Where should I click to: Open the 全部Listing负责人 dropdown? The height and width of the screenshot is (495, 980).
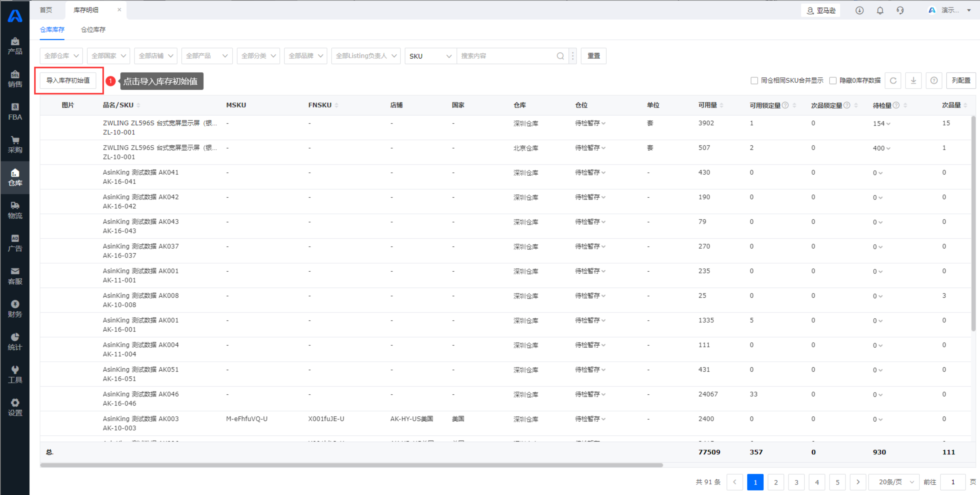tap(366, 56)
